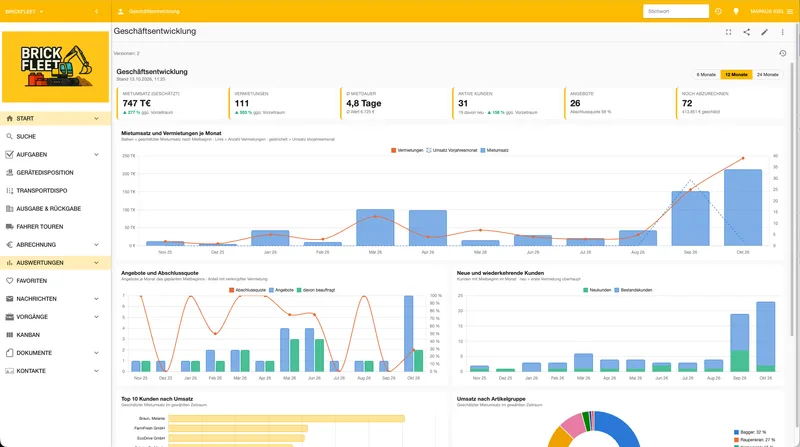Toggle Abschlussquote legend entry

click(247, 290)
